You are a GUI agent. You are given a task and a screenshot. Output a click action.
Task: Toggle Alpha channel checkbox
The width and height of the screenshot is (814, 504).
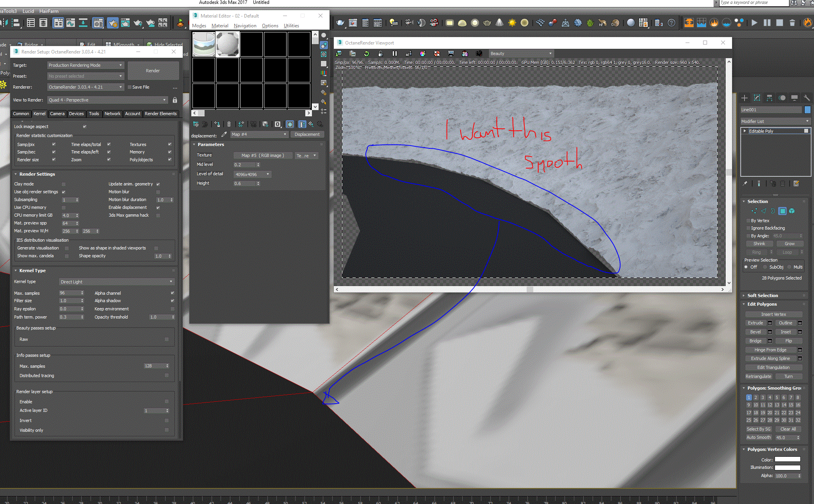(x=172, y=293)
